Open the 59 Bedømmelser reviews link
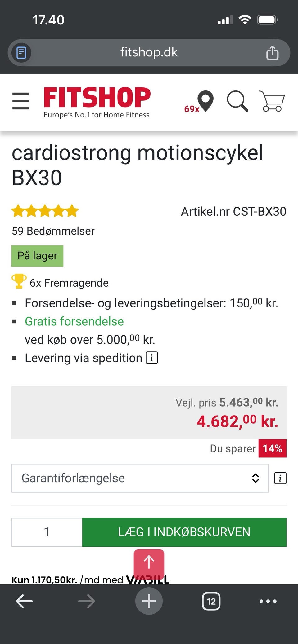298x644 pixels. coord(53,231)
